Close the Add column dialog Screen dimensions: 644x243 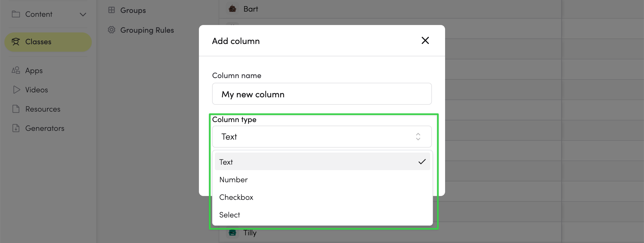(425, 41)
